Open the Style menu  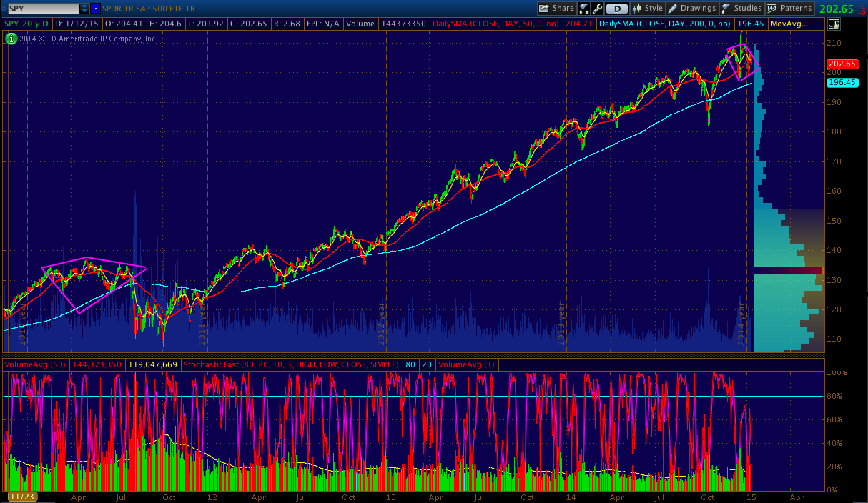click(647, 9)
